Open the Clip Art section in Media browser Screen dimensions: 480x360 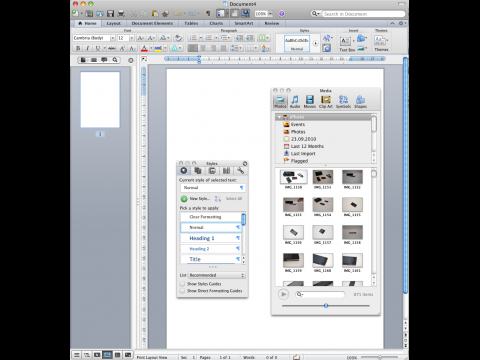[x=326, y=102]
